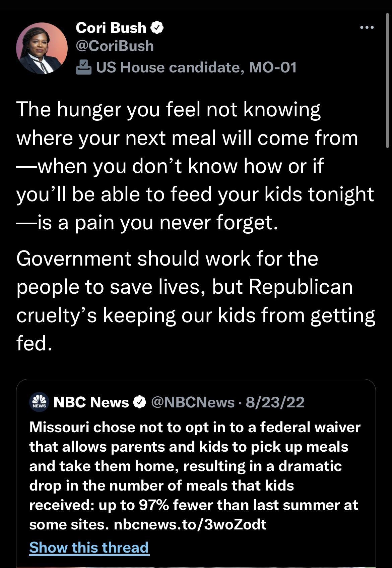Click the ballot box candidate icon
The height and width of the screenshot is (568, 392).
pyautogui.click(x=83, y=67)
